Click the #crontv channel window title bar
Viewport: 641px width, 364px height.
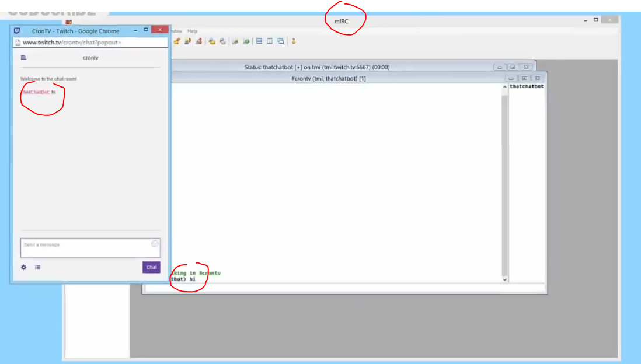click(x=328, y=78)
